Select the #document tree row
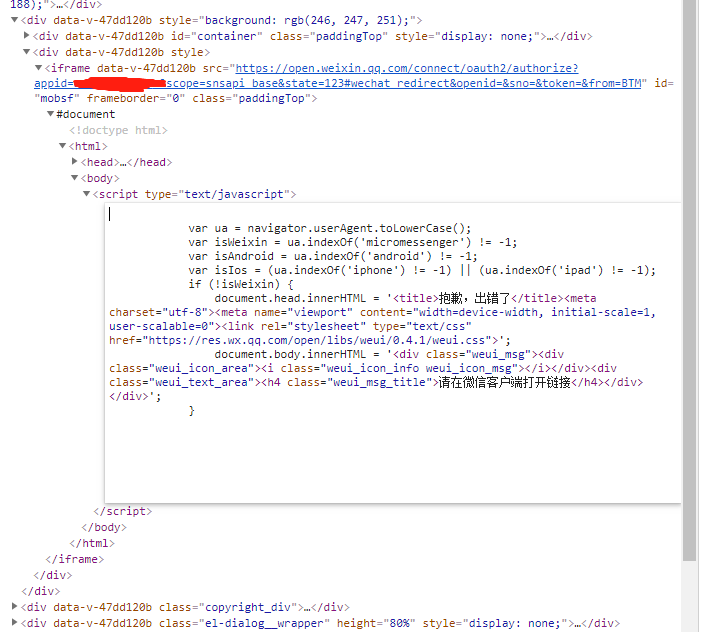Viewport: 715px width, 632px height. (86, 114)
